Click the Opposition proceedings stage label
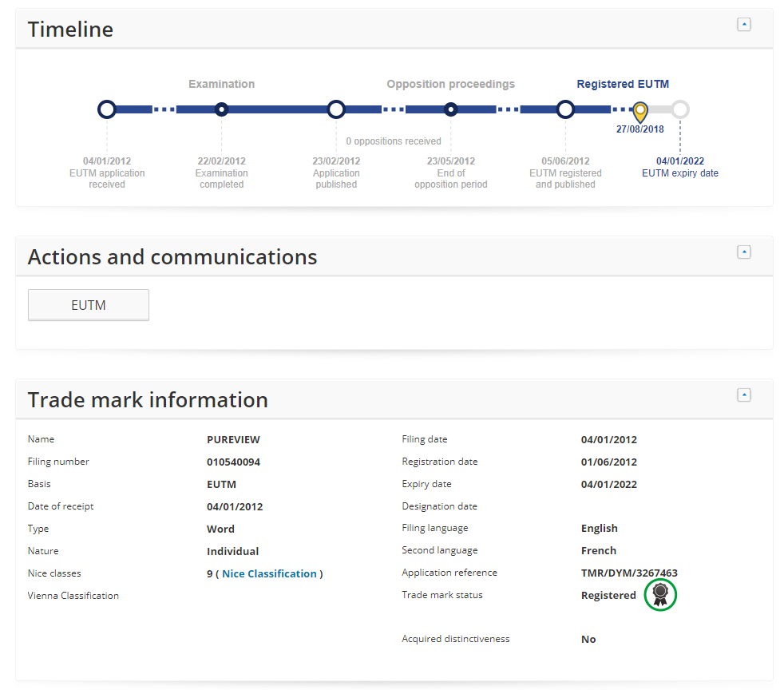The height and width of the screenshot is (690, 784). pyautogui.click(x=450, y=84)
